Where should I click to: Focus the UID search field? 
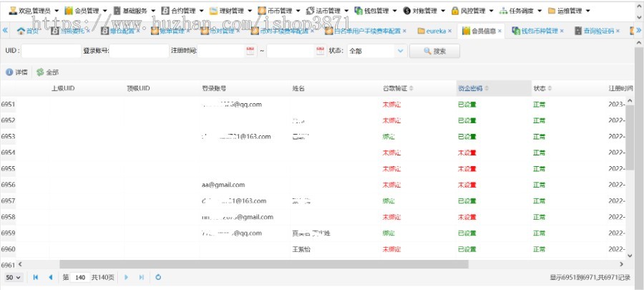point(52,51)
